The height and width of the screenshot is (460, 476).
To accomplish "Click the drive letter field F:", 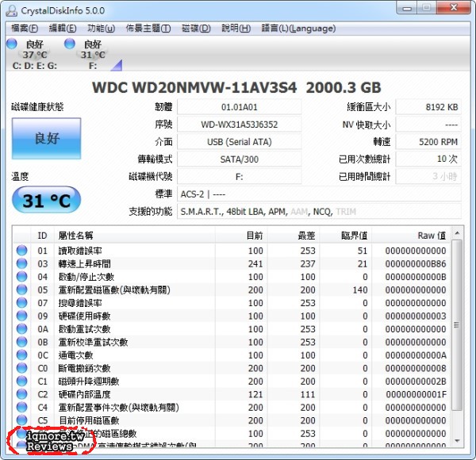I will (240, 177).
